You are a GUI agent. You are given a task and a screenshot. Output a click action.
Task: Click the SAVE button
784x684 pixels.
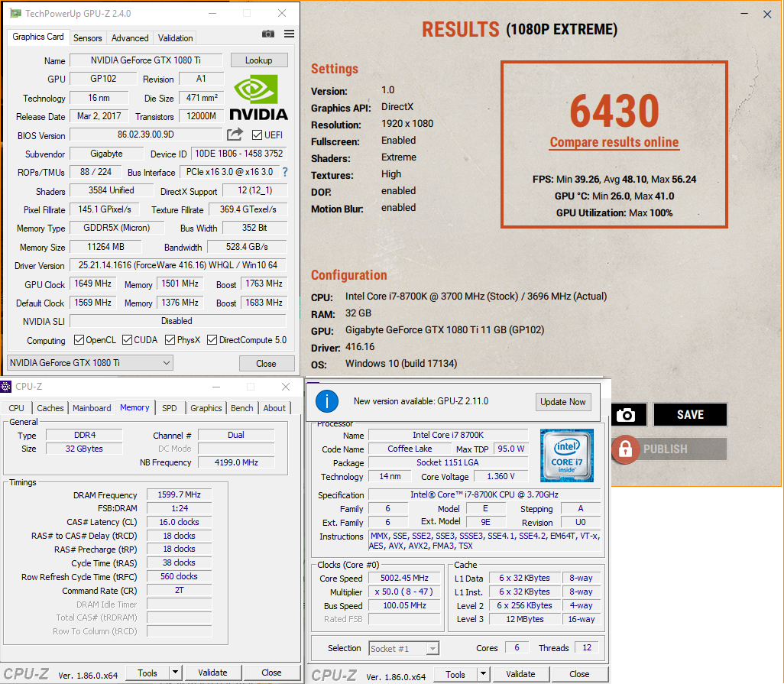(x=690, y=414)
